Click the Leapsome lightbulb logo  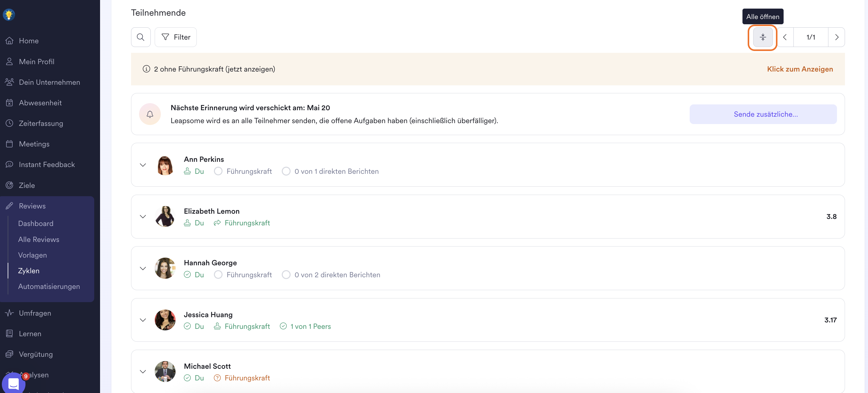coord(9,14)
